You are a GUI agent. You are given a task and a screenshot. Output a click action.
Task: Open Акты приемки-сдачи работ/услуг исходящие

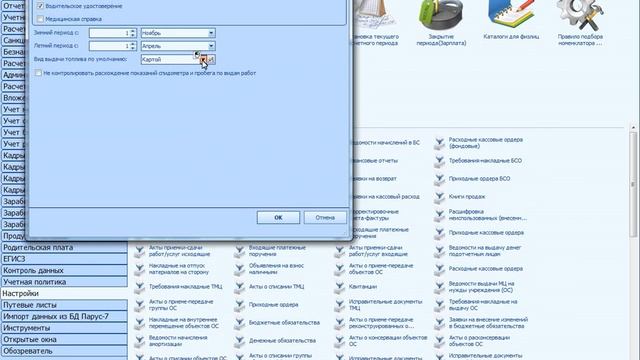tap(173, 251)
